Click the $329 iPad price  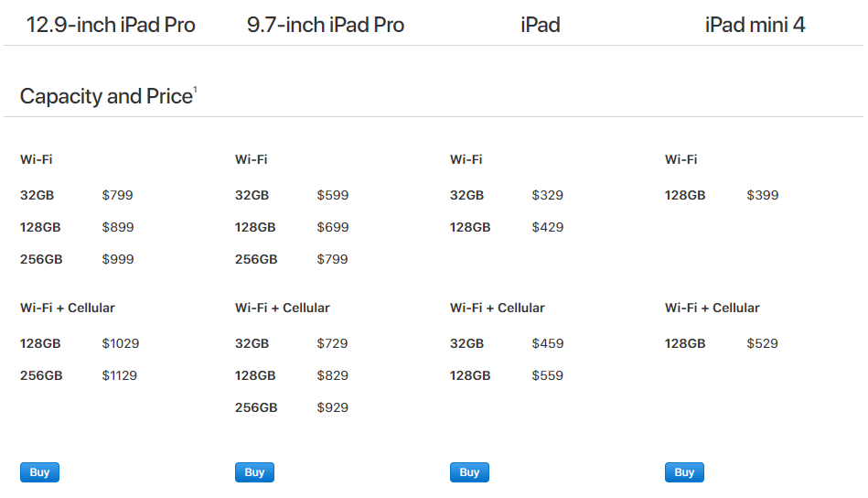pyautogui.click(x=548, y=195)
